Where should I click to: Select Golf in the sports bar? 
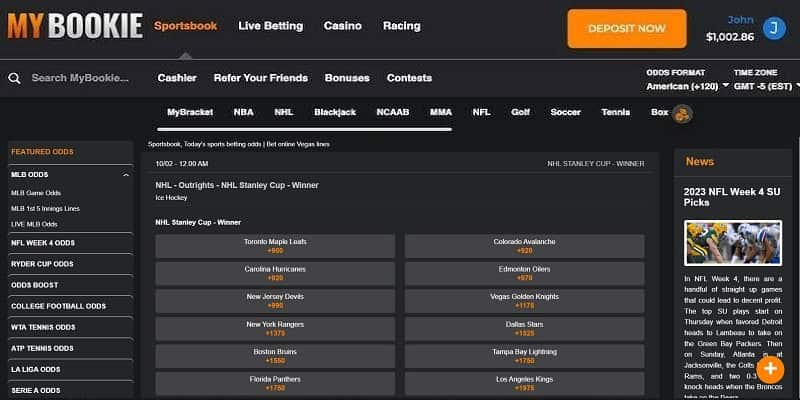tap(520, 112)
